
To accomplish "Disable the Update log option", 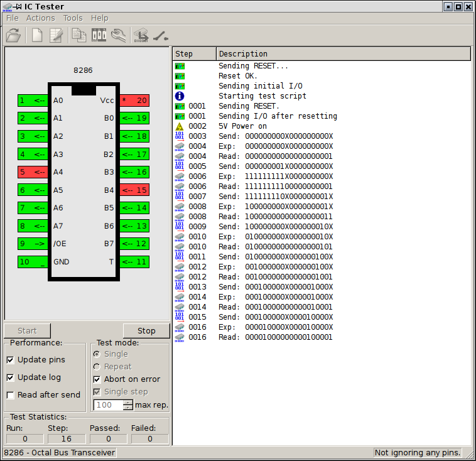I will click(11, 377).
